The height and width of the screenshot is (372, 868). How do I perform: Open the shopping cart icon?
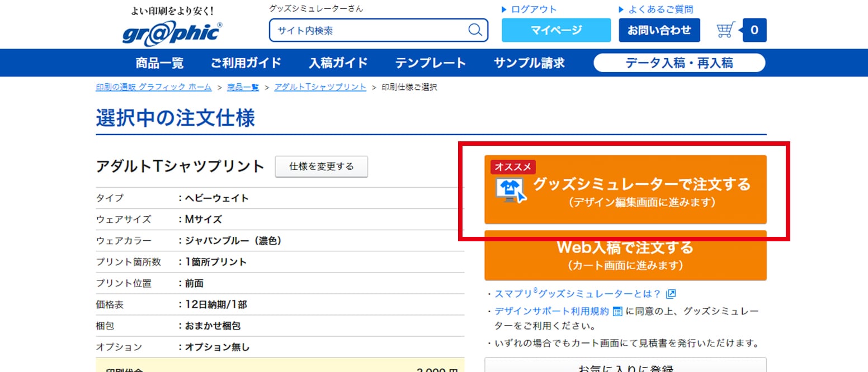pyautogui.click(x=725, y=30)
